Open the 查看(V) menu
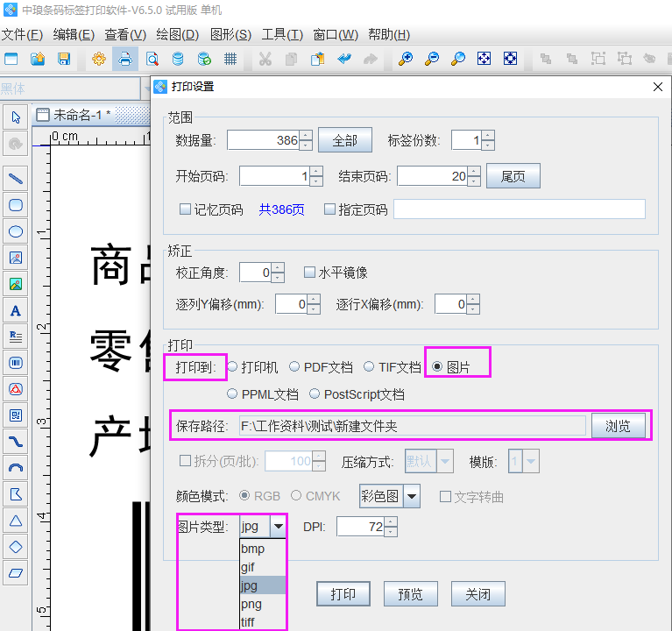This screenshot has width=672, height=631. click(x=125, y=34)
